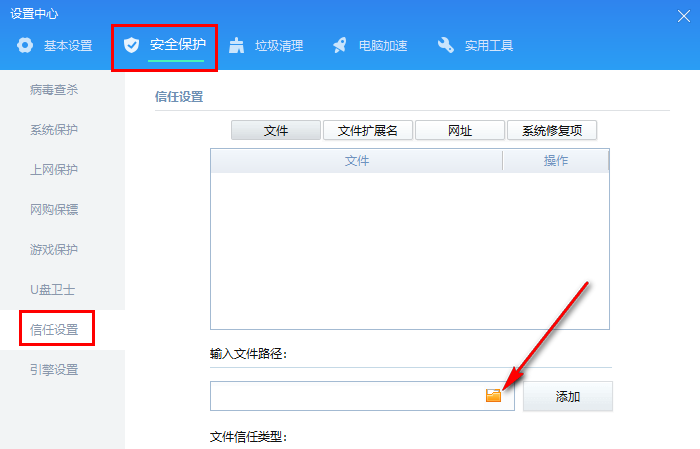Show the 系统修复项 trust list
The height and width of the screenshot is (449, 700).
coord(552,130)
